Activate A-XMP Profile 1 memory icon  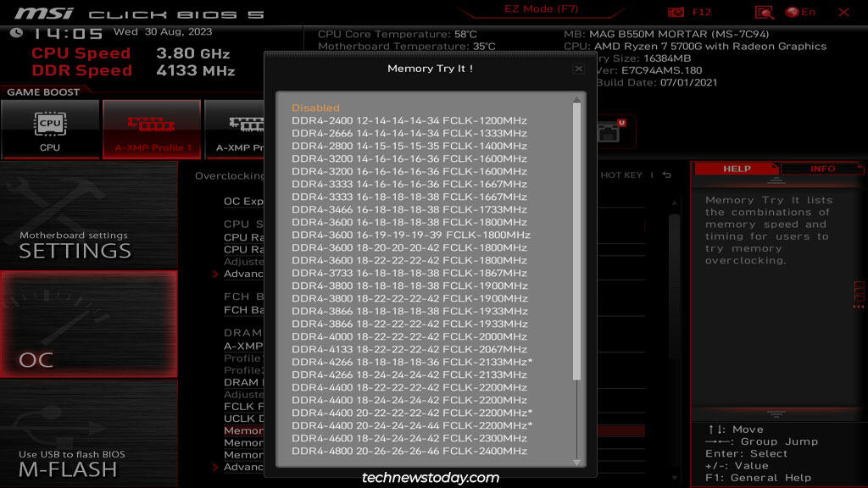click(x=152, y=129)
